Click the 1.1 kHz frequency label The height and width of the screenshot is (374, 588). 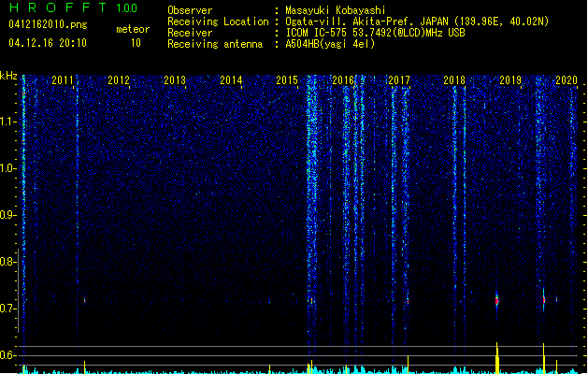pyautogui.click(x=7, y=122)
